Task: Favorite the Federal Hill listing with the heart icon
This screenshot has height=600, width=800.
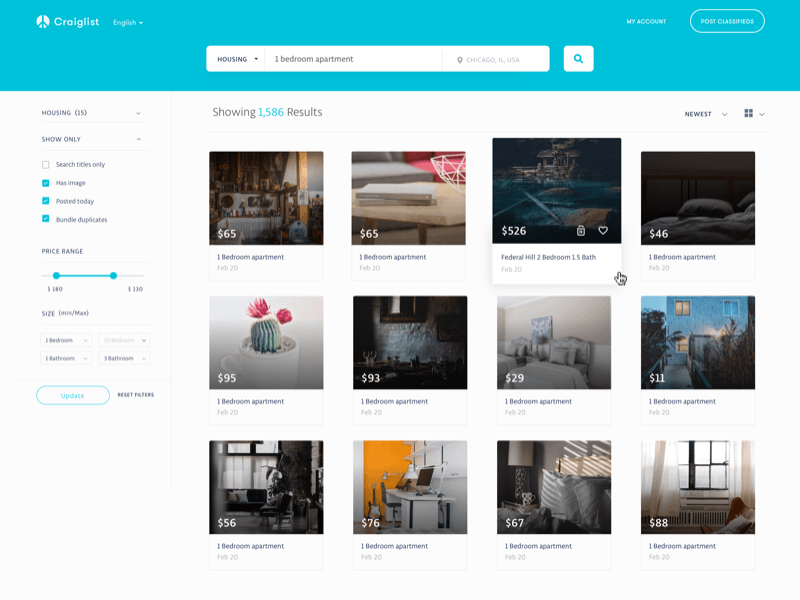Action: coord(601,228)
